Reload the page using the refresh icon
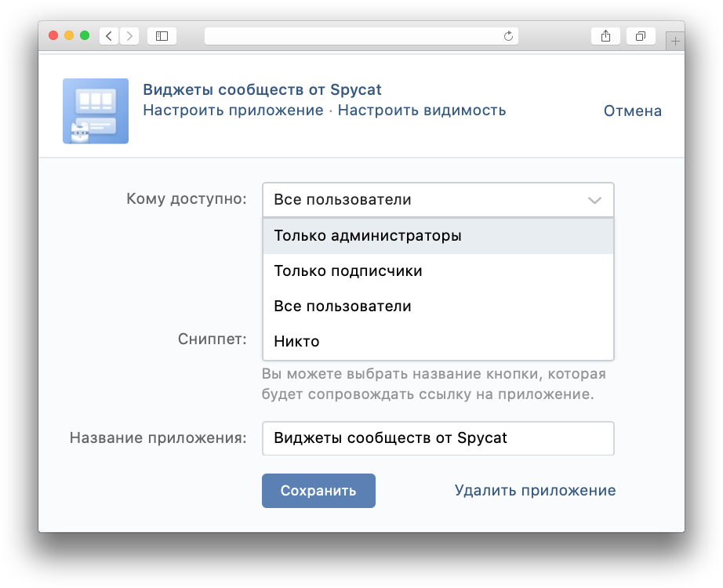 pos(508,36)
